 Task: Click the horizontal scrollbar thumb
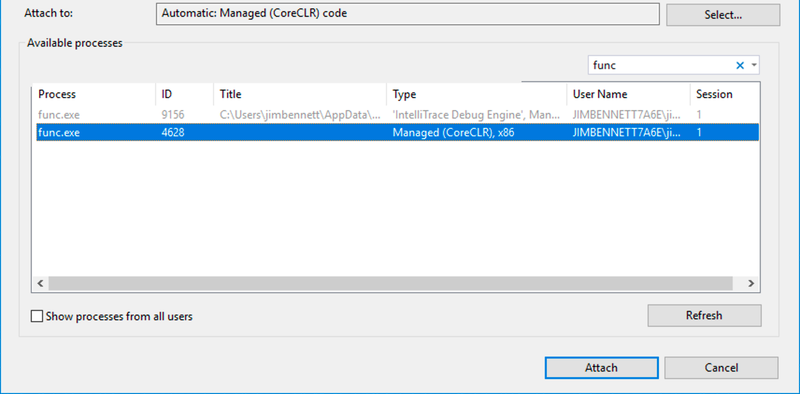pos(390,283)
